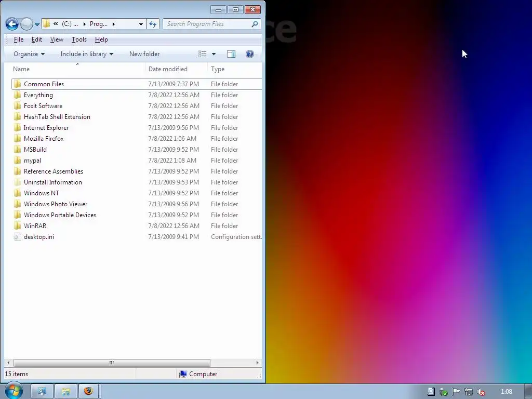Switch to Windows Explorer taskbar button
The height and width of the screenshot is (399, 532).
coord(66,392)
